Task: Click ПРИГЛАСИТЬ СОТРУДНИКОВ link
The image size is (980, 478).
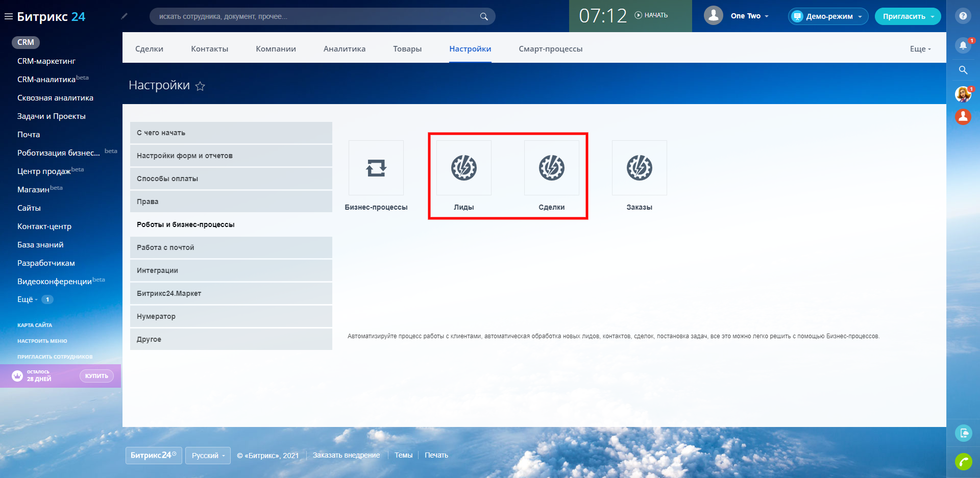Action: (55, 357)
